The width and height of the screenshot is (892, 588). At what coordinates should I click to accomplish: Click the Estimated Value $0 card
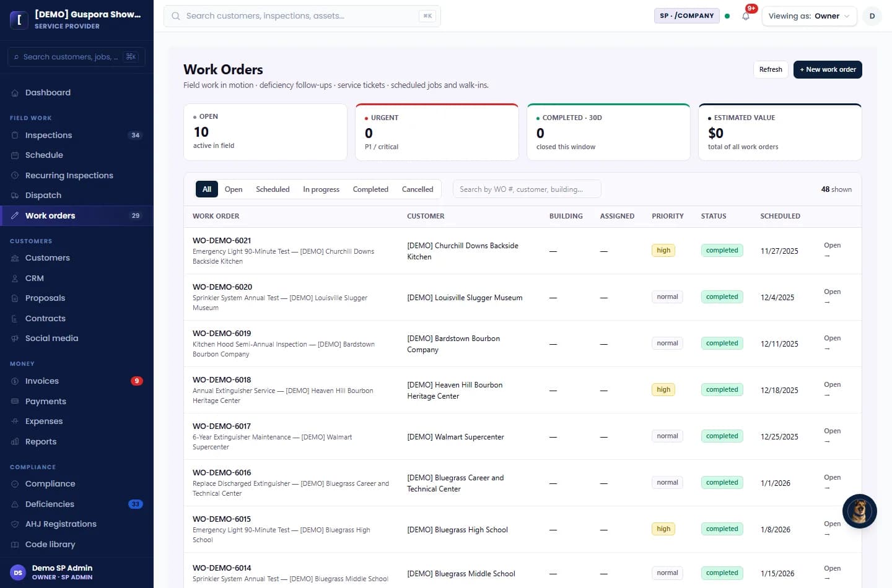click(780, 132)
